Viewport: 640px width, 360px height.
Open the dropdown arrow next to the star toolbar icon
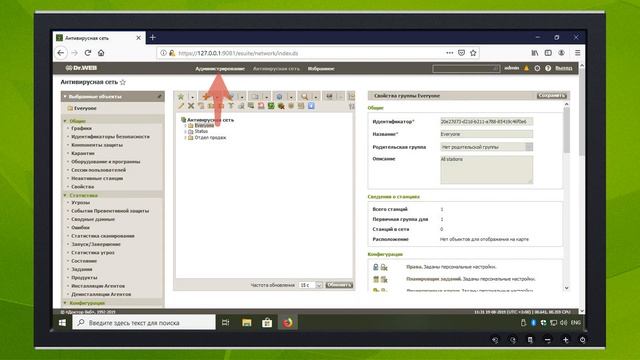(x=192, y=97)
